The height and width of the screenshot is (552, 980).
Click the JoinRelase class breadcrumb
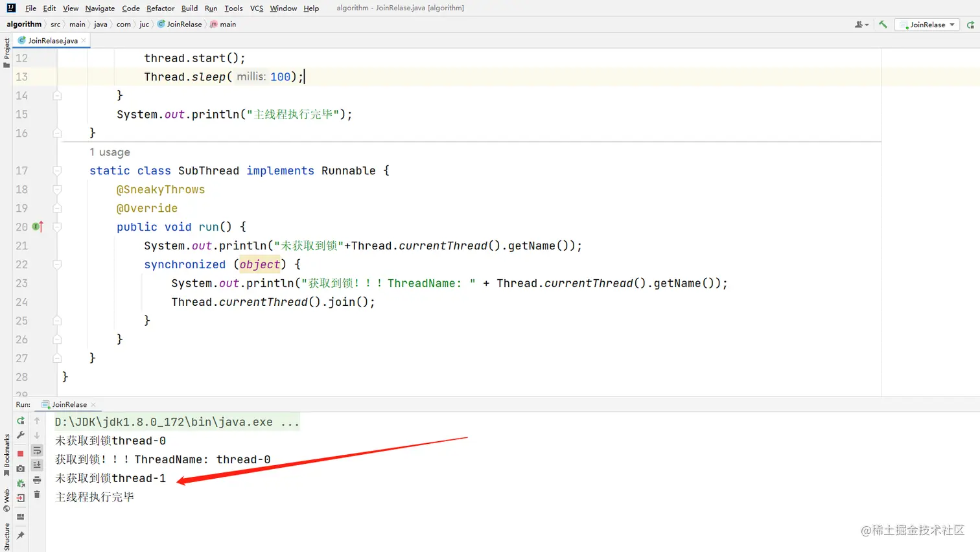point(180,24)
